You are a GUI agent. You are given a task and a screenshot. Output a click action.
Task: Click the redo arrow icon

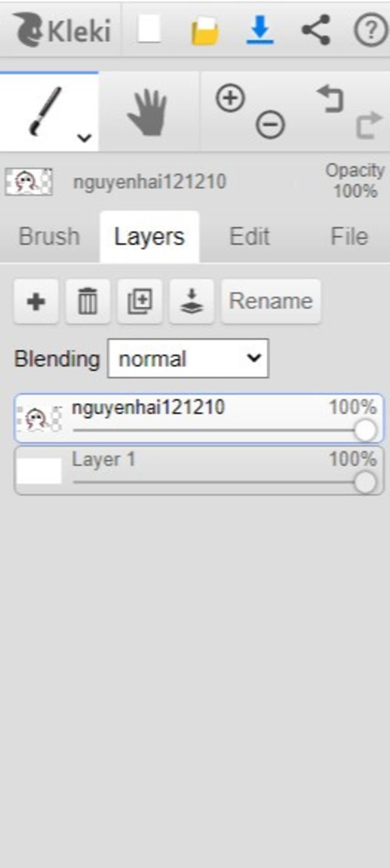click(369, 124)
